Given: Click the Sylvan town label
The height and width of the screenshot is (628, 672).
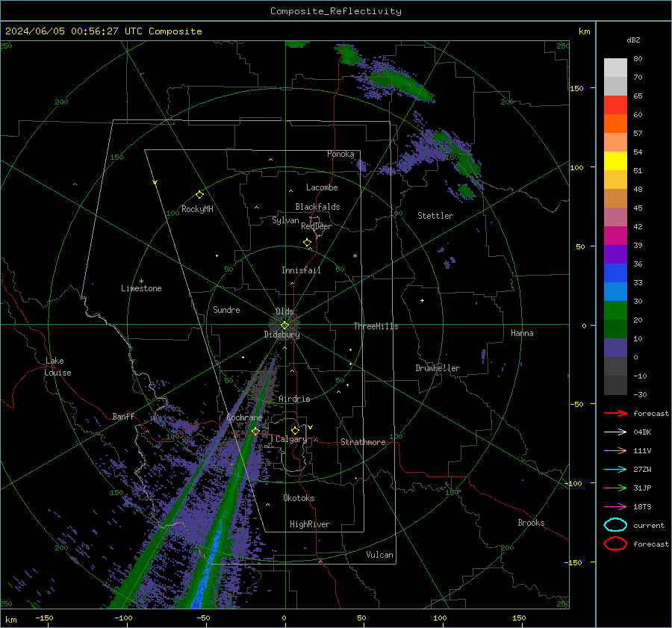Looking at the screenshot, I should [285, 220].
